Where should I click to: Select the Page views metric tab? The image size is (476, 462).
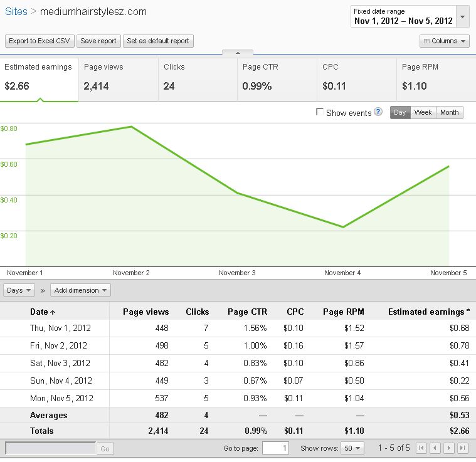(119, 80)
